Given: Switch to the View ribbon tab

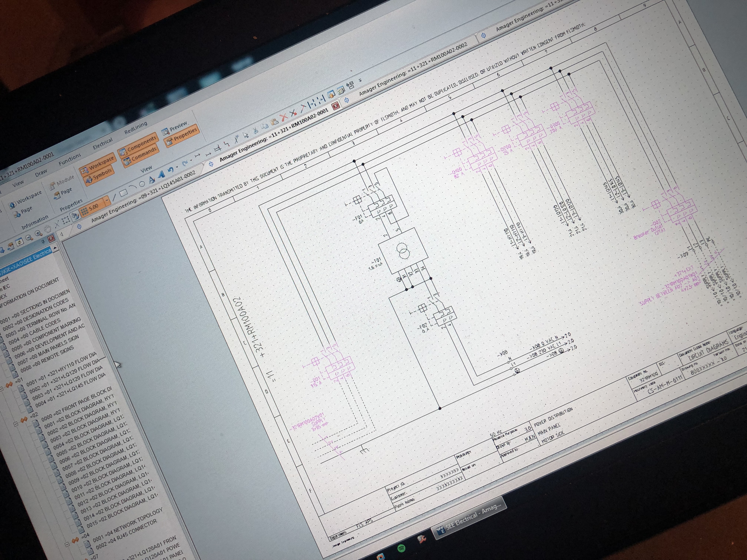Looking at the screenshot, I should coord(18,184).
